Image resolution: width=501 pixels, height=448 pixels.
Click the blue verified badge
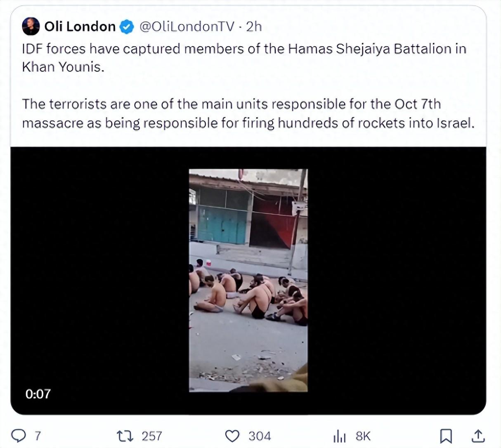[127, 27]
